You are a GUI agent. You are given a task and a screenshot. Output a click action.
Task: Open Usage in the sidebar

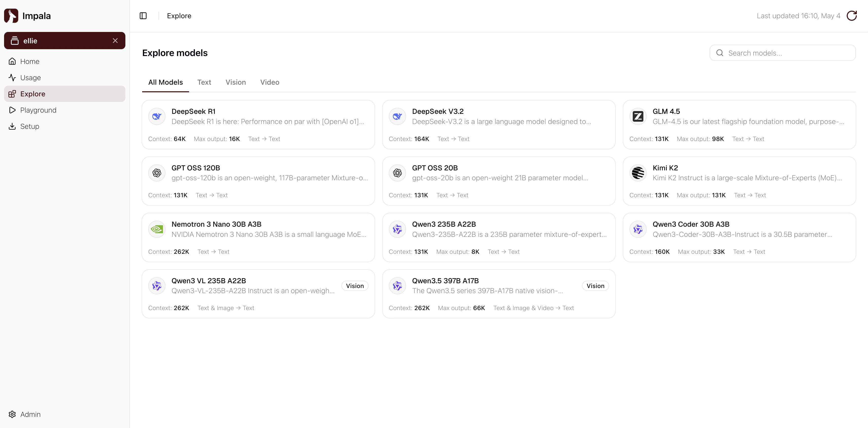pos(65,78)
